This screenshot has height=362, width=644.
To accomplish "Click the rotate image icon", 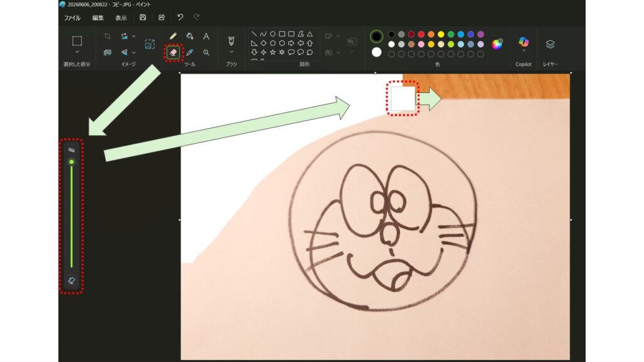I will pyautogui.click(x=124, y=36).
